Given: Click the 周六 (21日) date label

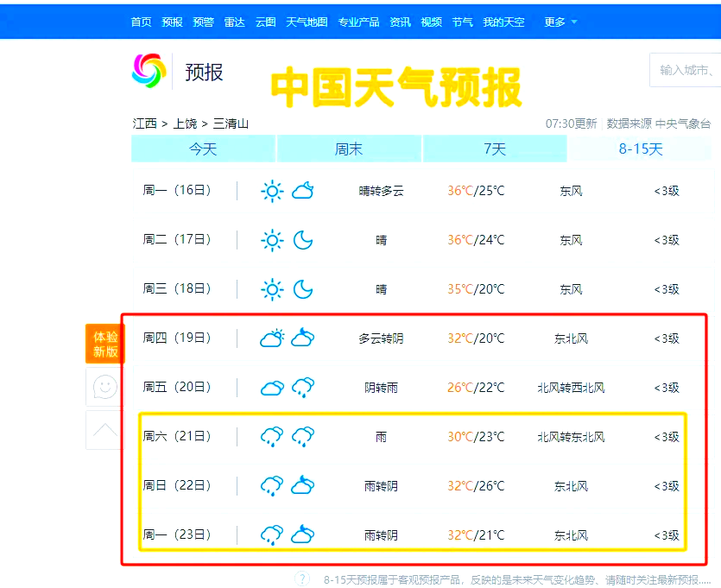Looking at the screenshot, I should [176, 436].
